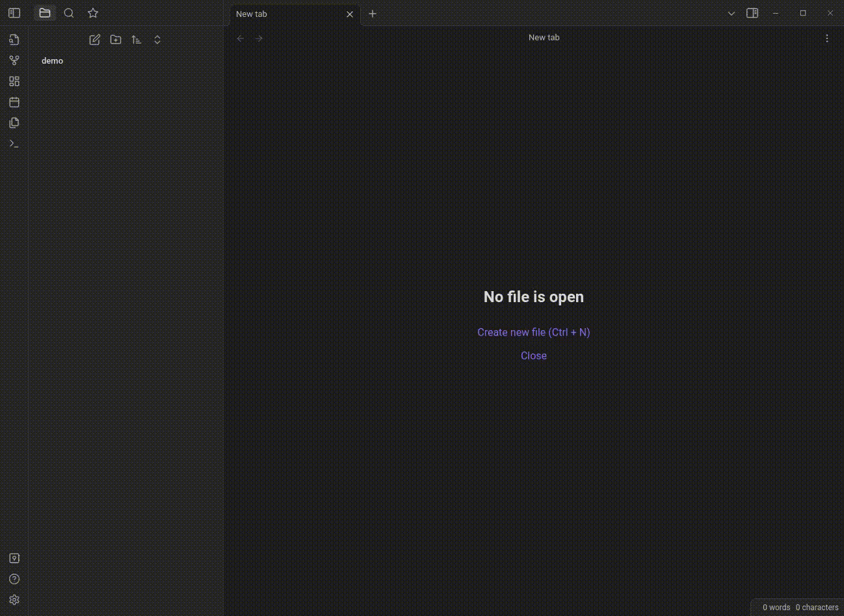Create a new canvas

pos(14,81)
